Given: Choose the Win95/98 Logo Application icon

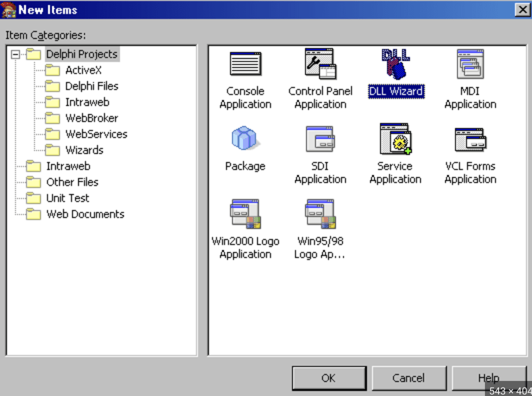Looking at the screenshot, I should (x=320, y=214).
